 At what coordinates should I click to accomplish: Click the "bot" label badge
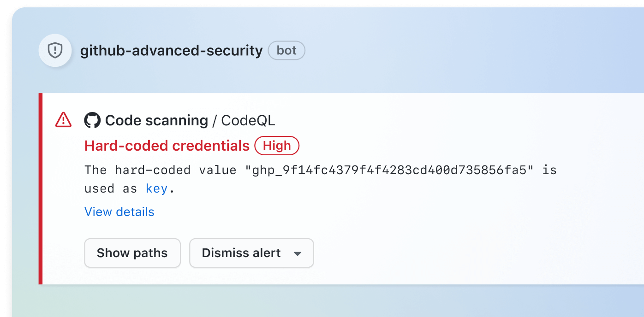[x=286, y=50]
